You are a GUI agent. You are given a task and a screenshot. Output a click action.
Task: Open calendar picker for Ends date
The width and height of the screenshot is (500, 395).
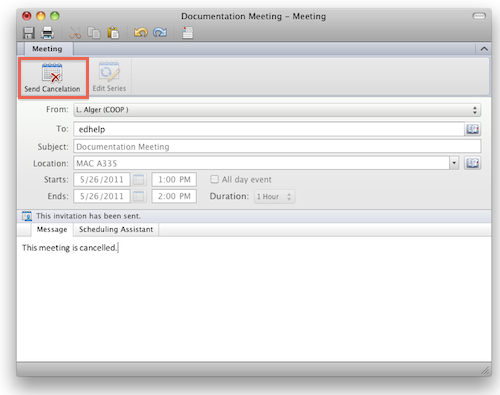point(138,196)
